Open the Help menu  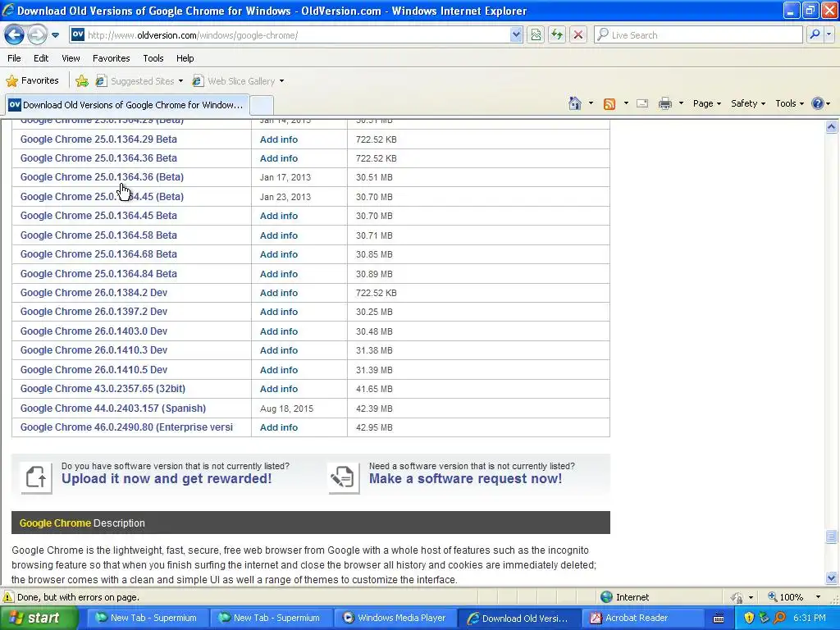(x=185, y=58)
